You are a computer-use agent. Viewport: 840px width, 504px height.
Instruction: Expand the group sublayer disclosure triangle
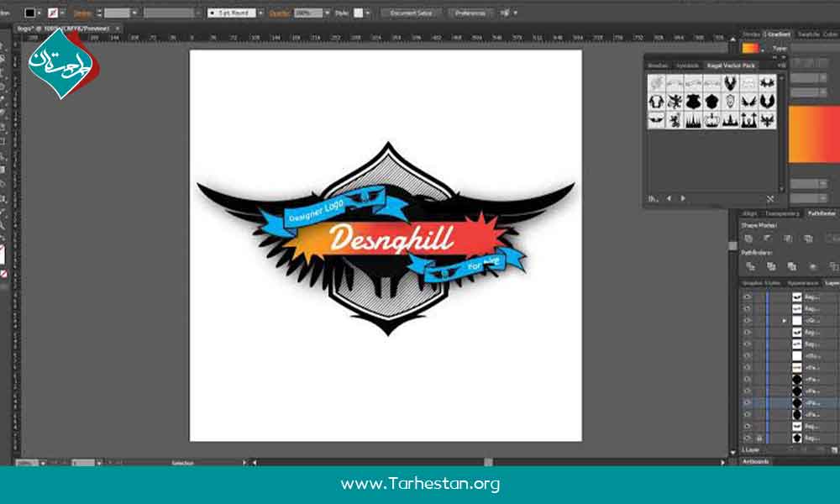(785, 321)
